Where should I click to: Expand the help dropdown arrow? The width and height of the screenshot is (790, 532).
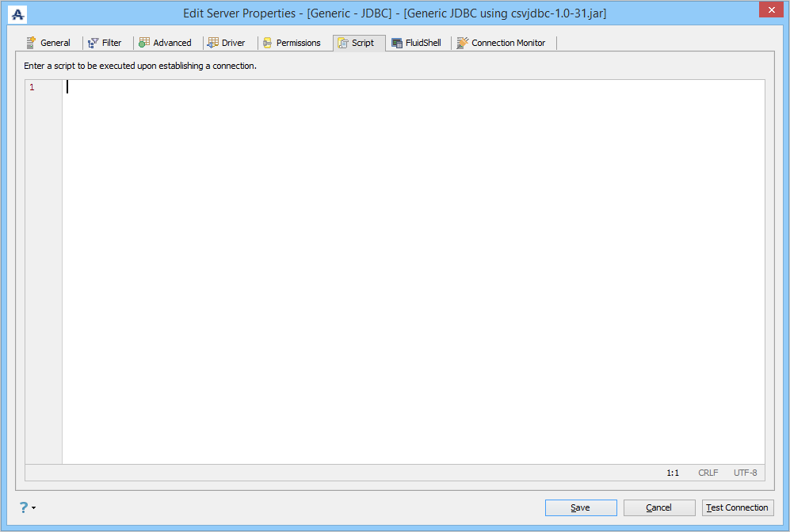click(34, 507)
